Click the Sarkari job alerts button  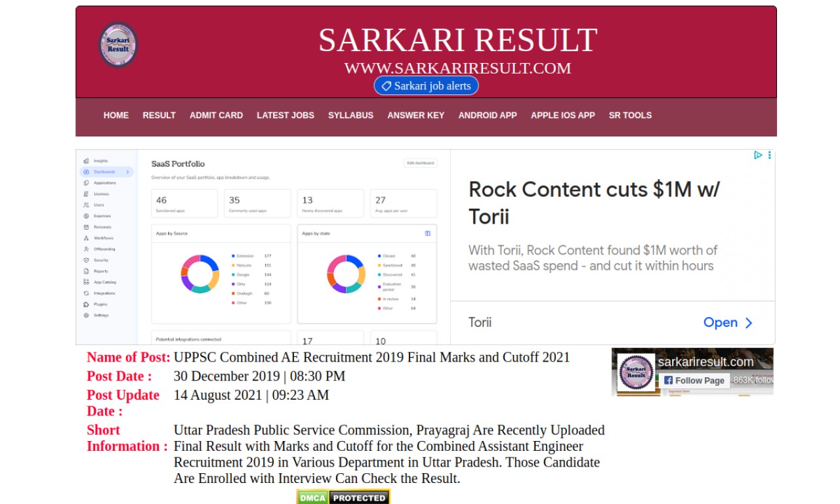tap(427, 86)
